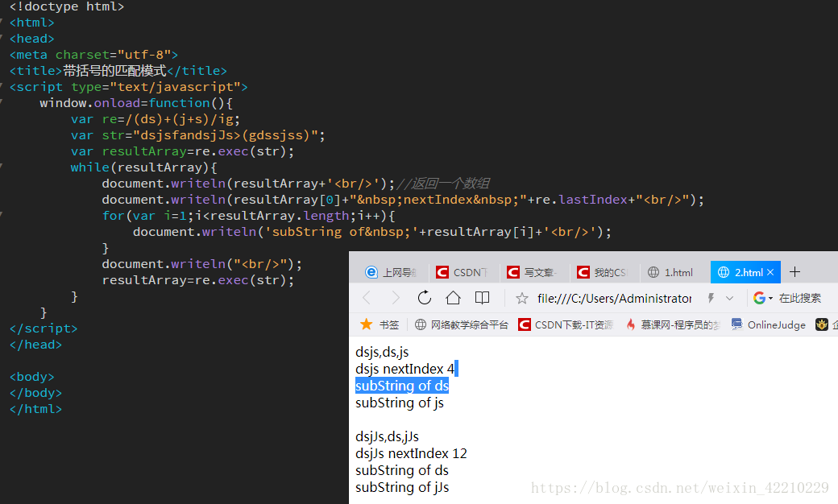Go forward in browser history
The height and width of the screenshot is (504, 838).
pos(396,298)
